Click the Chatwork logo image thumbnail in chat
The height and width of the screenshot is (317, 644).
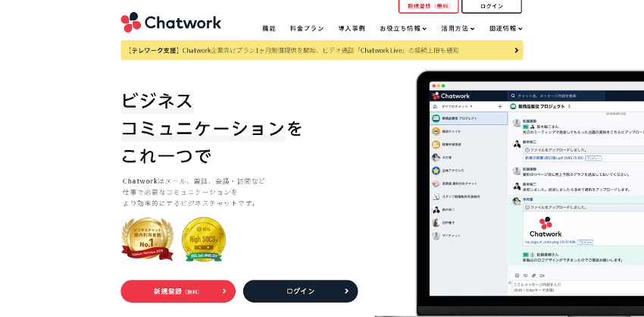[546, 227]
